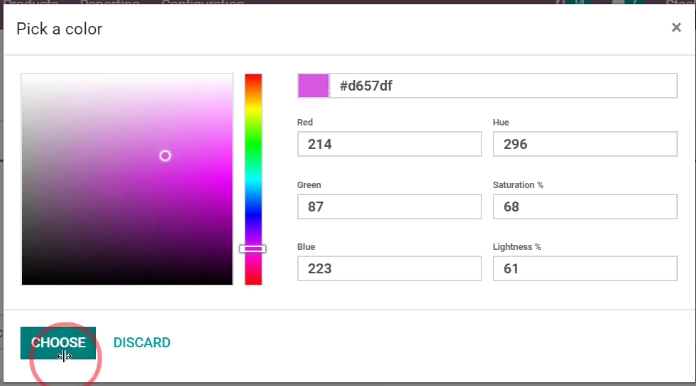This screenshot has width=696, height=386.
Task: Close the Pick a color dialog
Action: point(676,28)
